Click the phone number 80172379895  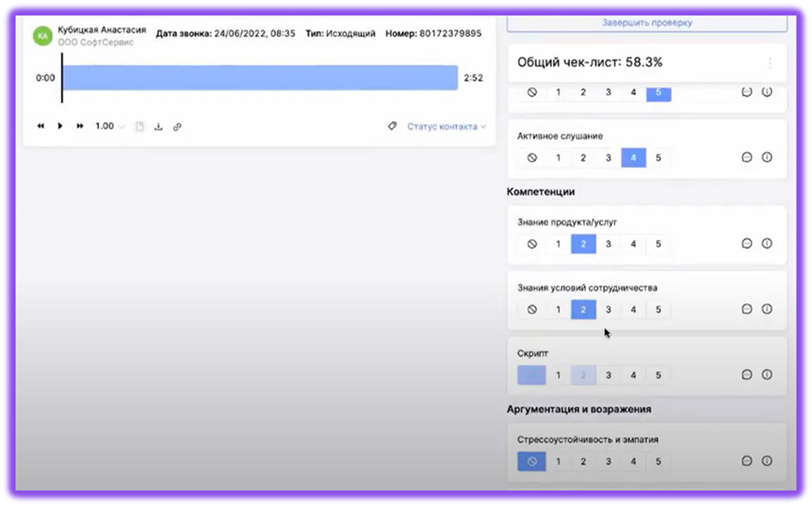[450, 33]
